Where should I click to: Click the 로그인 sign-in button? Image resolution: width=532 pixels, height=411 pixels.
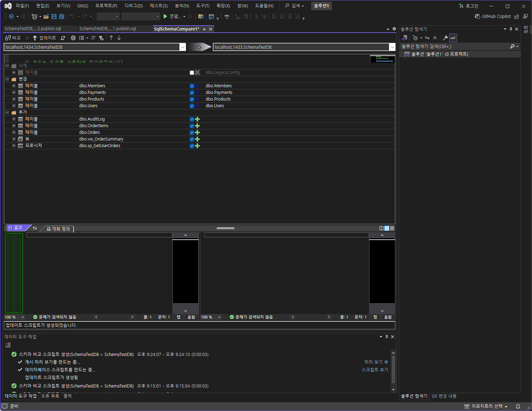(469, 6)
